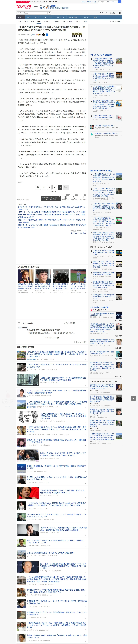The image size is (138, 644).
Task: Click the Yahoo! JAPAN News logo
Action: pyautogui.click(x=27, y=7)
